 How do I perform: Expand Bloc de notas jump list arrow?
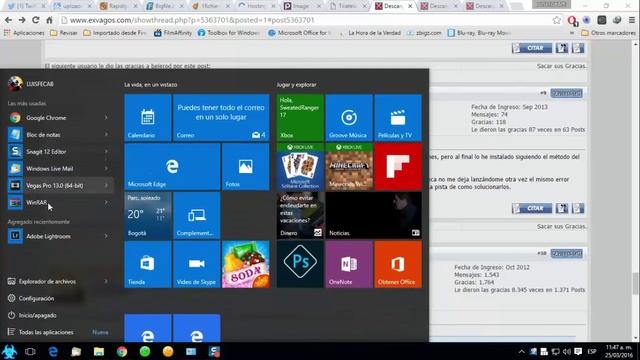click(106, 134)
